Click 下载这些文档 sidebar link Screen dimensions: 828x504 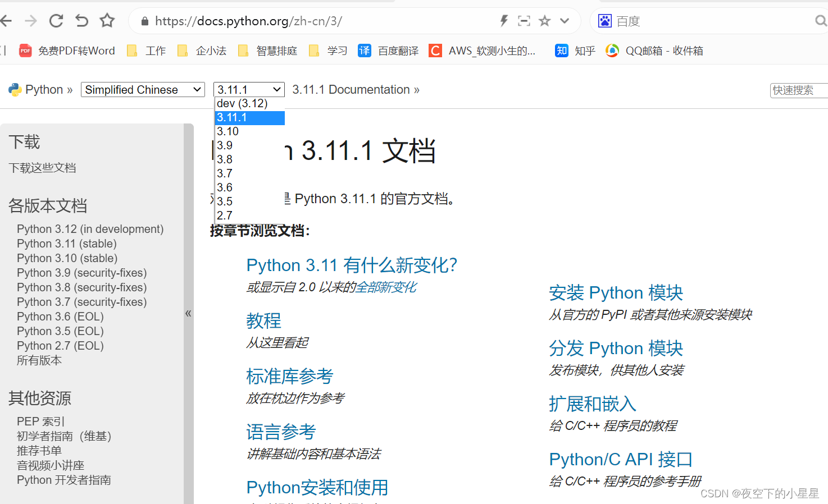42,168
